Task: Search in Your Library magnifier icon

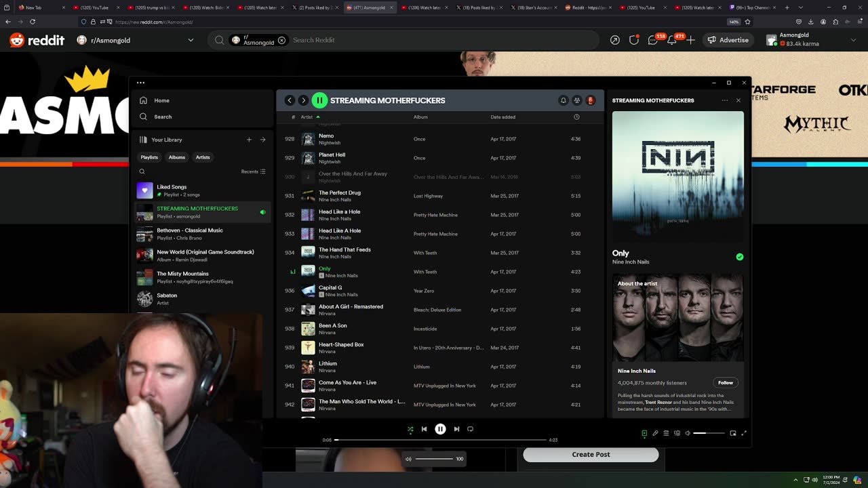Action: 142,171
